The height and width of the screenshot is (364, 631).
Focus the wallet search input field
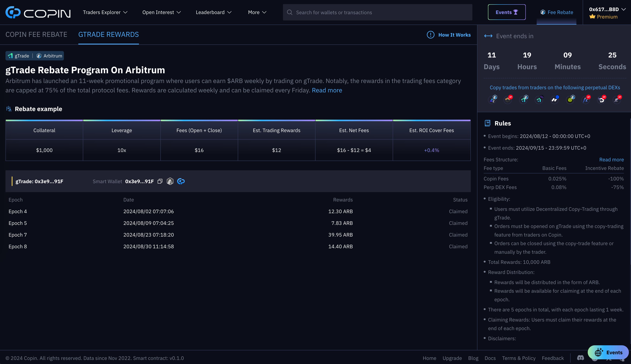377,12
